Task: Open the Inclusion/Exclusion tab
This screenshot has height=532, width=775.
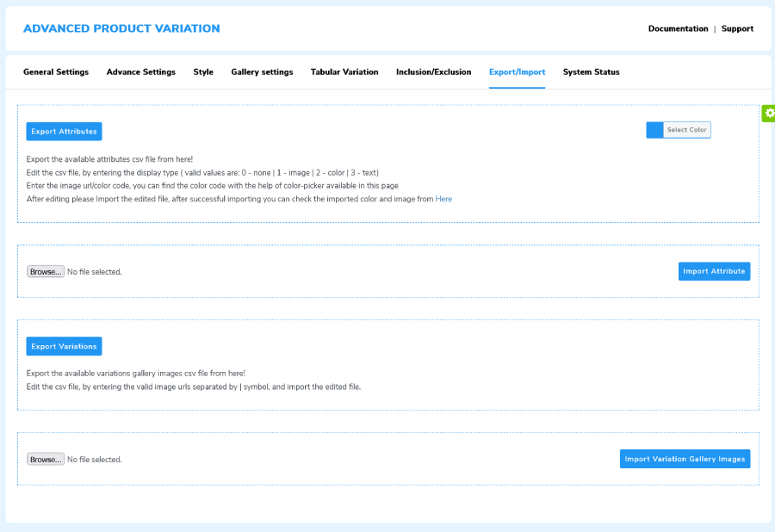Action: 433,71
